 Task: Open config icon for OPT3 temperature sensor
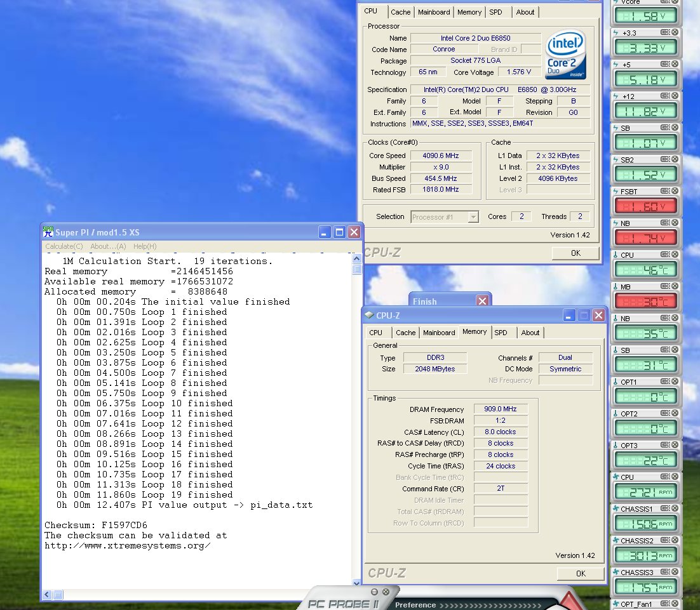point(665,445)
